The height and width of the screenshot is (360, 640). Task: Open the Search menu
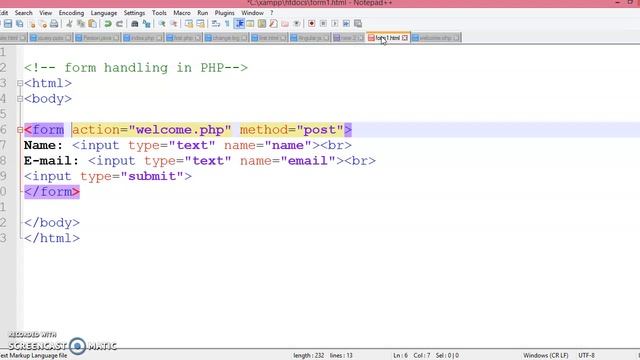23,13
